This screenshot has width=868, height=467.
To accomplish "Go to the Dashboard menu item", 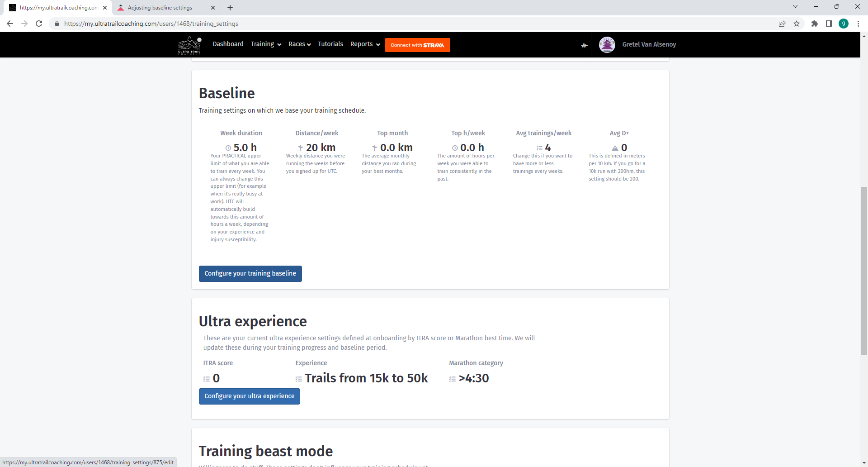I will [228, 44].
